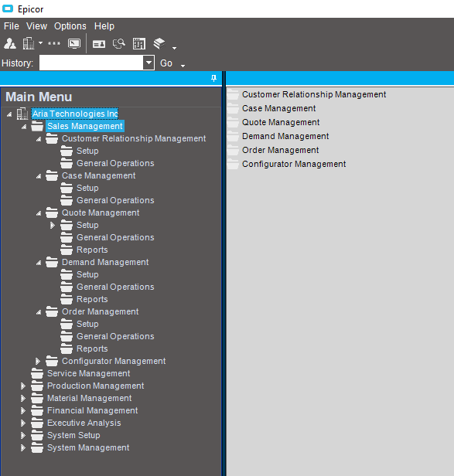Click the three asterisks password icon
Image resolution: width=454 pixels, height=476 pixels.
tap(54, 44)
